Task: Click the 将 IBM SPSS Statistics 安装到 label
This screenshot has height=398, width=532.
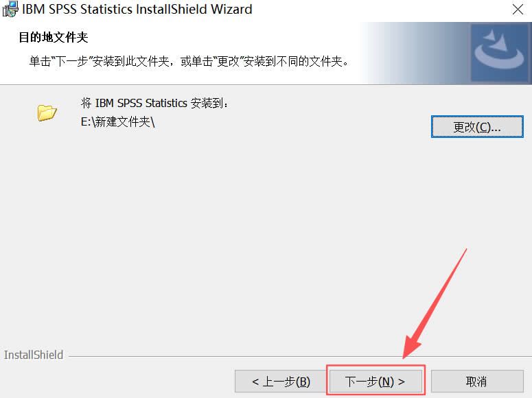Action: (x=154, y=103)
